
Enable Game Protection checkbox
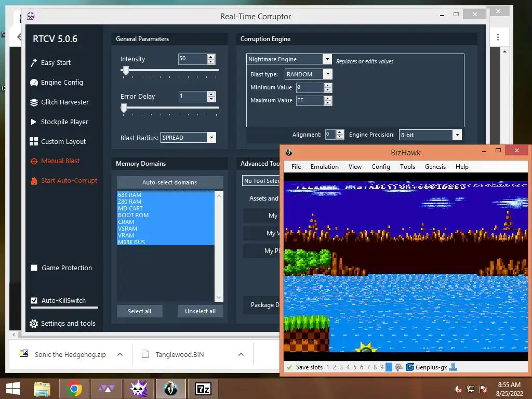tap(34, 268)
